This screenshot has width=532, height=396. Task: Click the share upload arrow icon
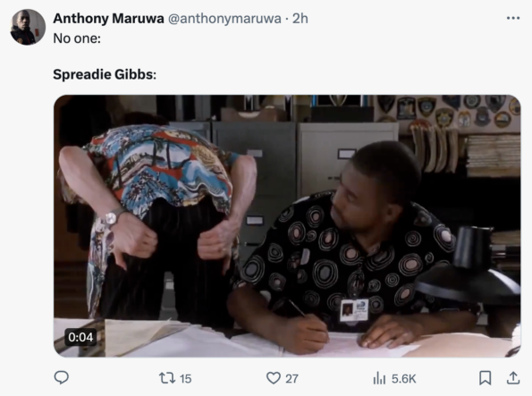tap(513, 377)
